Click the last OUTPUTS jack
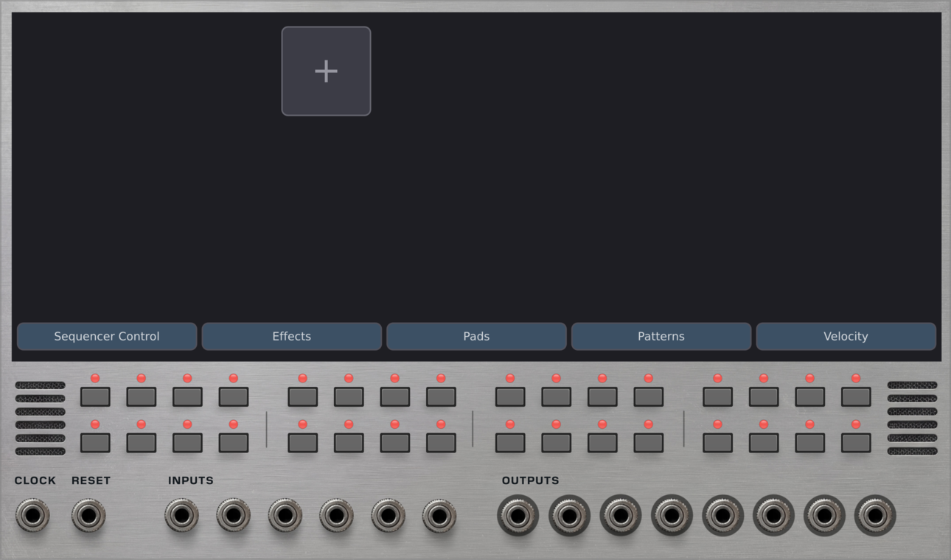 [875, 516]
